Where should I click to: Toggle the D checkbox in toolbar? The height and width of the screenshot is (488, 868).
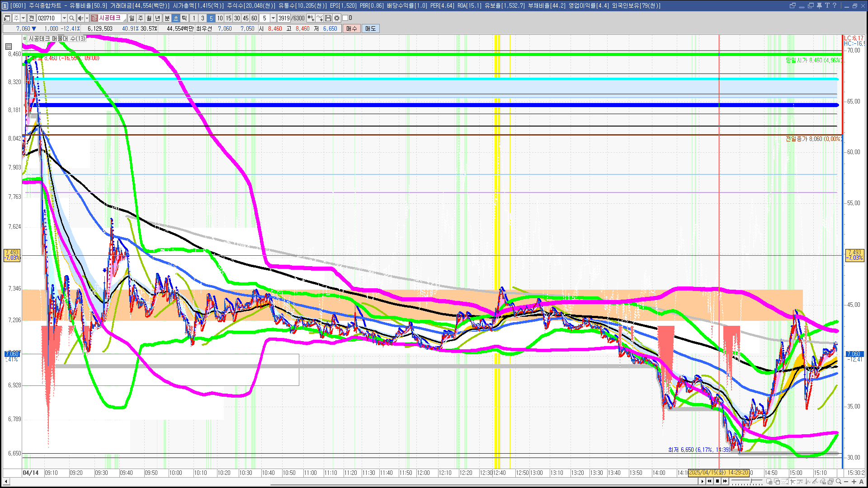(x=345, y=18)
